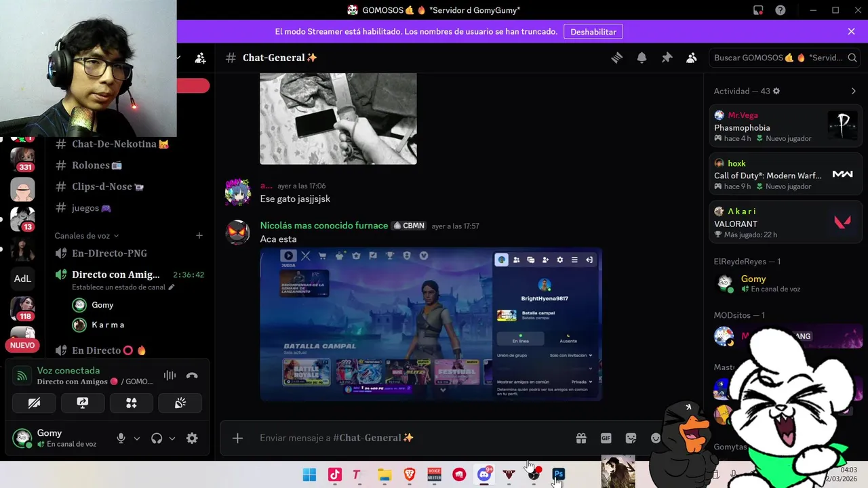Open the black-and-white photo attachment
Viewport: 868px width, 488px height.
tap(338, 119)
